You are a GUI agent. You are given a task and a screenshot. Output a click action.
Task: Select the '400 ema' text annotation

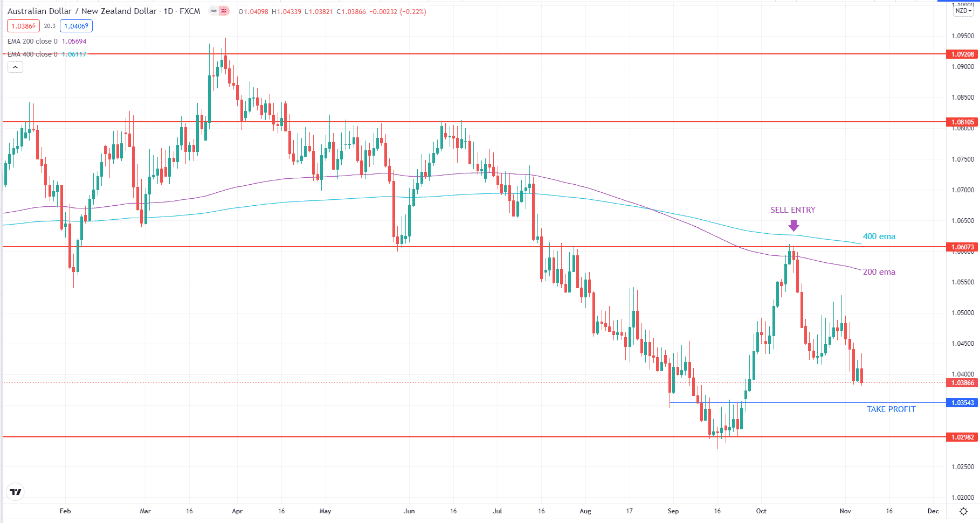[x=879, y=236]
